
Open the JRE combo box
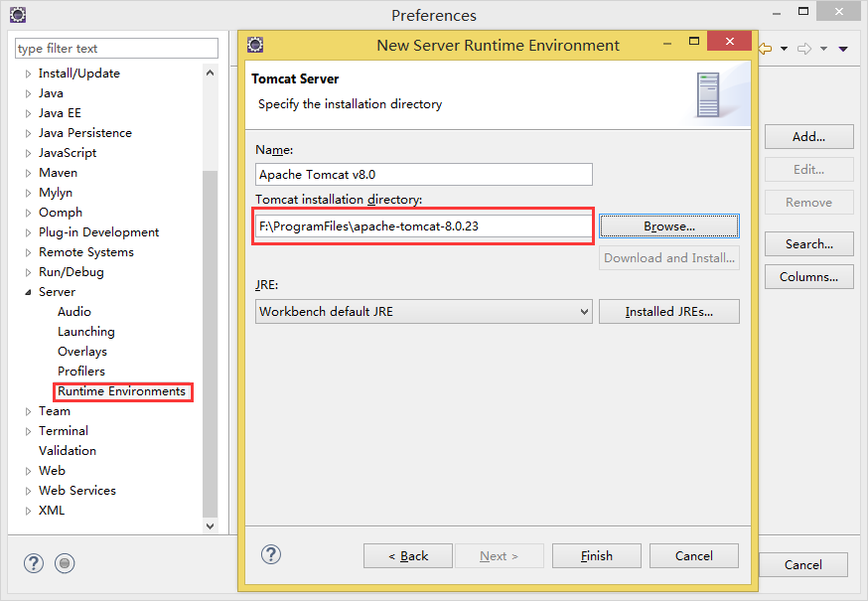423,311
